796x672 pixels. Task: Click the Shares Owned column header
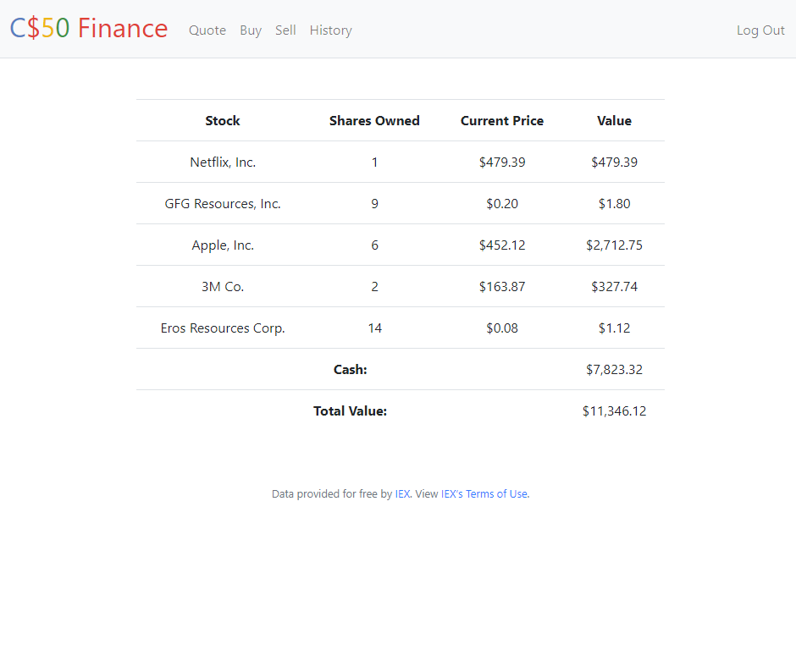click(x=374, y=121)
